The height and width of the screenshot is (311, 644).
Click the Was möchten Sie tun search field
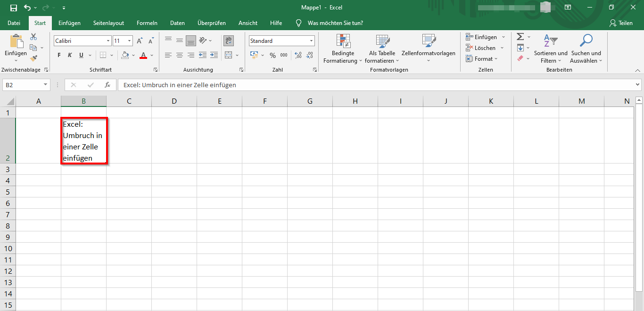pos(335,23)
